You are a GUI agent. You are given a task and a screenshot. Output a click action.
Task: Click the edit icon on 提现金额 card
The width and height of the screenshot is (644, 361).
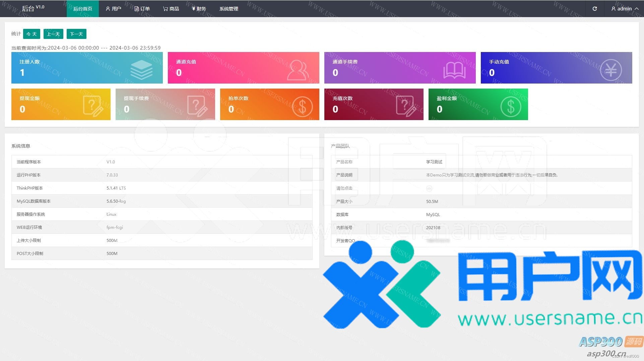(93, 106)
